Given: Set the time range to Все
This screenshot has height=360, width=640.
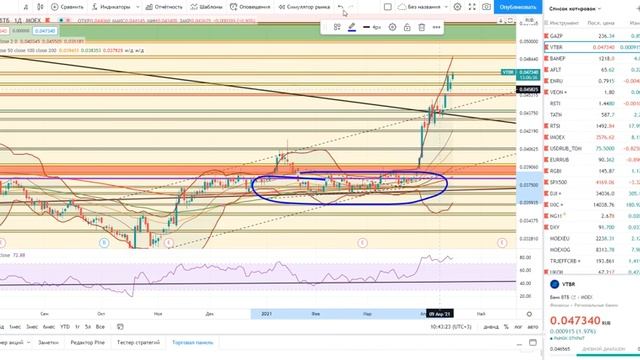Looking at the screenshot, I should [100, 327].
